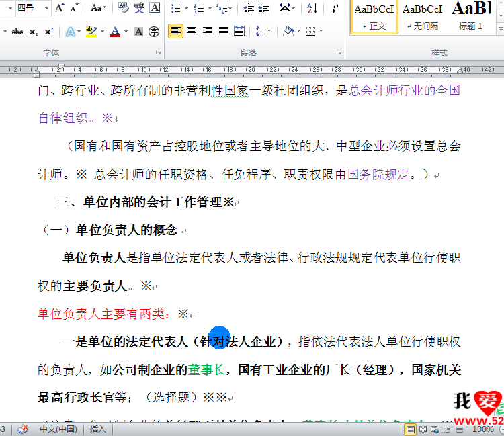Click the bullet list icon
Screen dimensions: 504x436
176,8
